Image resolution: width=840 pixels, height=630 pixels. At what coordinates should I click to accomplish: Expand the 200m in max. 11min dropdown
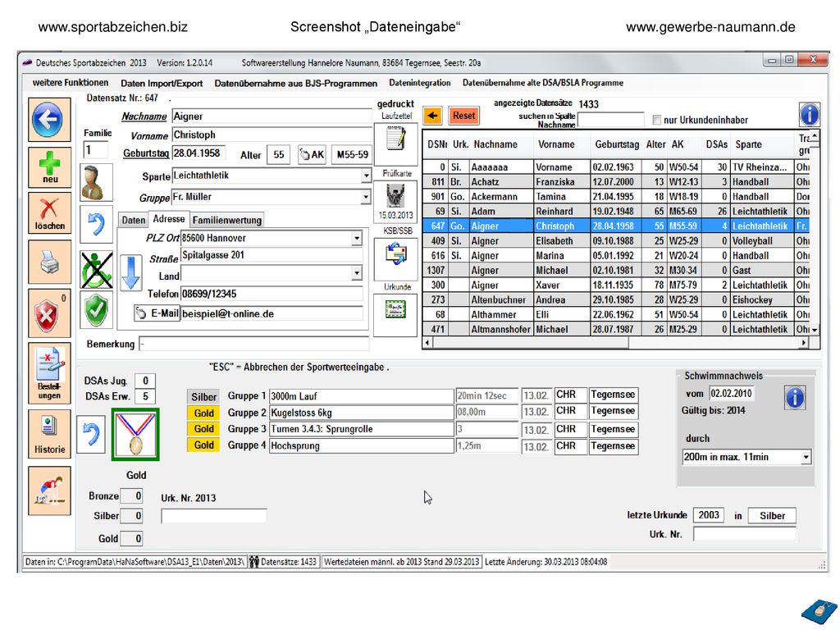[x=806, y=457]
